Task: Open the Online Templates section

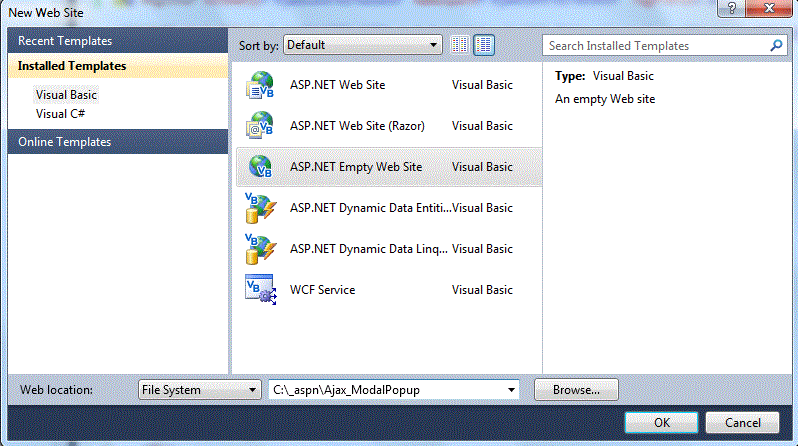Action: pyautogui.click(x=64, y=142)
